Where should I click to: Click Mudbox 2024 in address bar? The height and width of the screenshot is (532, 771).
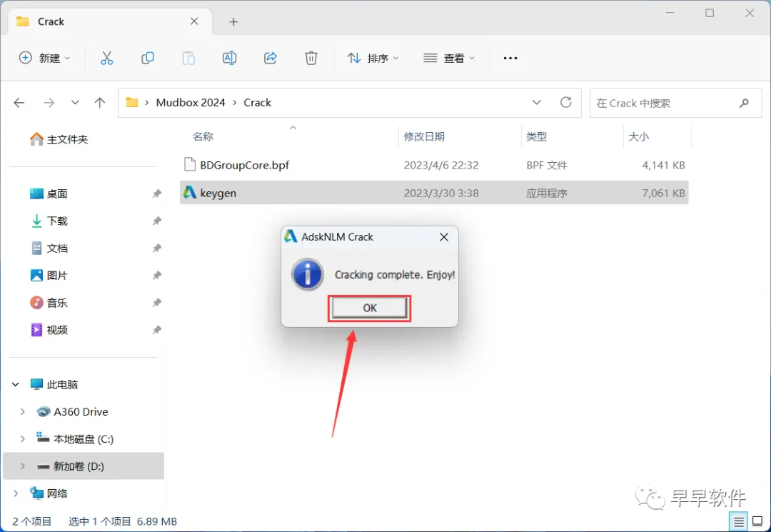click(191, 103)
